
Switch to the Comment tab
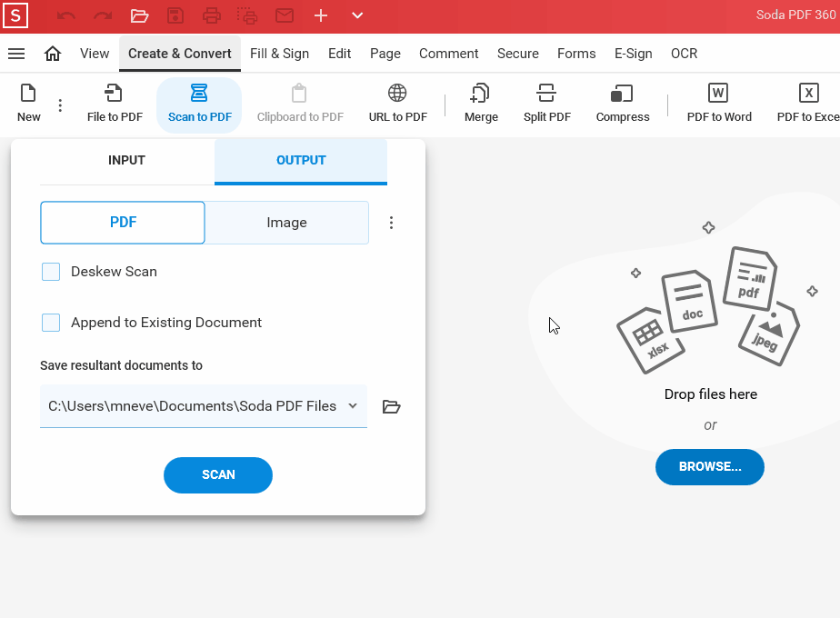(x=449, y=54)
